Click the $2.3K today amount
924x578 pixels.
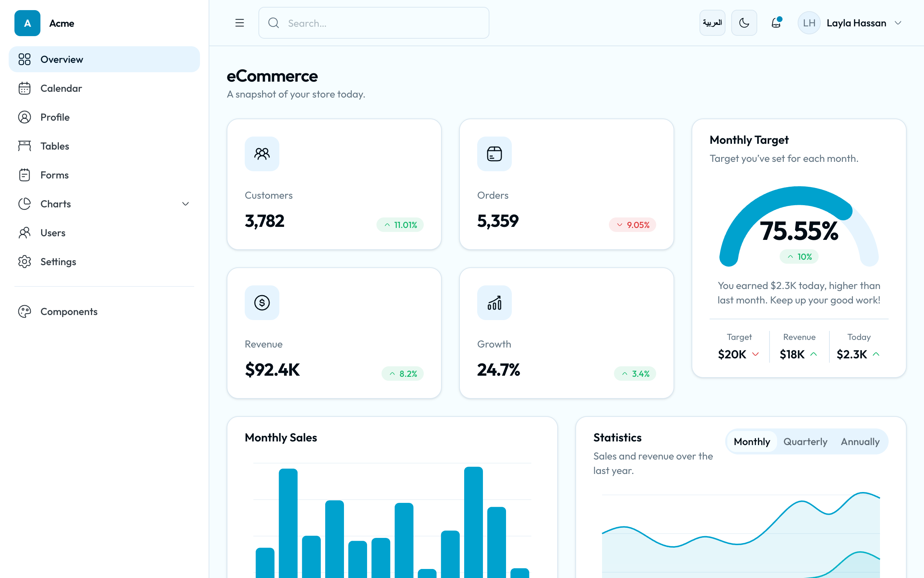click(x=852, y=354)
